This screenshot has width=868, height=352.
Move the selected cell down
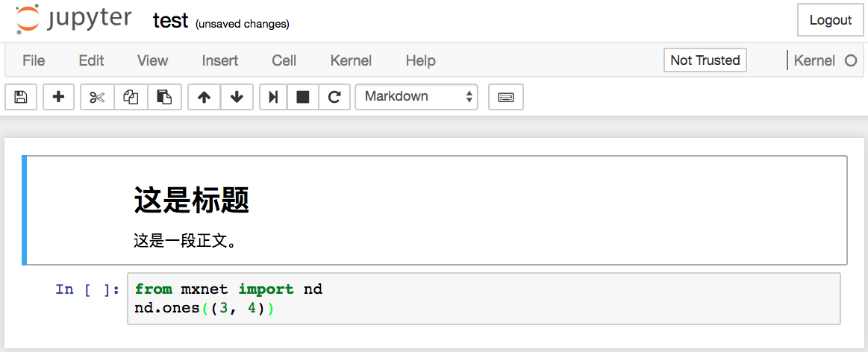coord(237,97)
